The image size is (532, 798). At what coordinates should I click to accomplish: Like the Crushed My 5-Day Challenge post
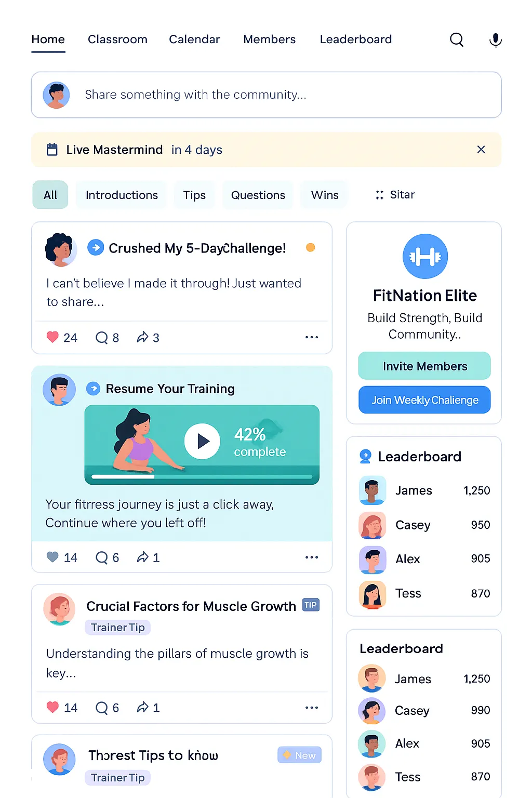(x=52, y=337)
